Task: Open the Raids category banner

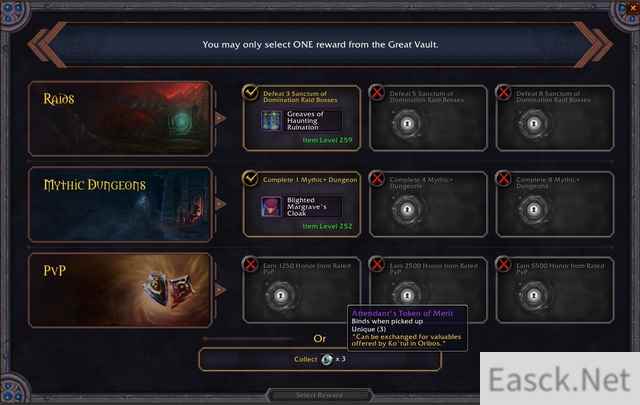Action: pyautogui.click(x=120, y=118)
